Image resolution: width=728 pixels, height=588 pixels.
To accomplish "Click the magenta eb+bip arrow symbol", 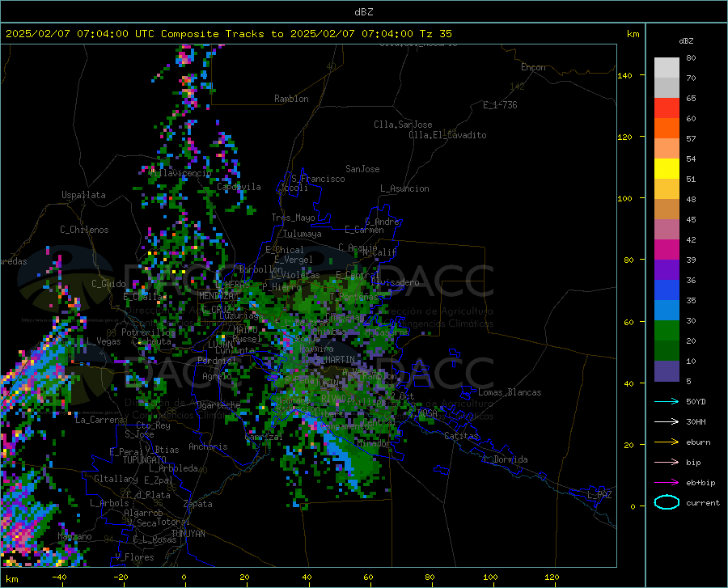I will (667, 483).
